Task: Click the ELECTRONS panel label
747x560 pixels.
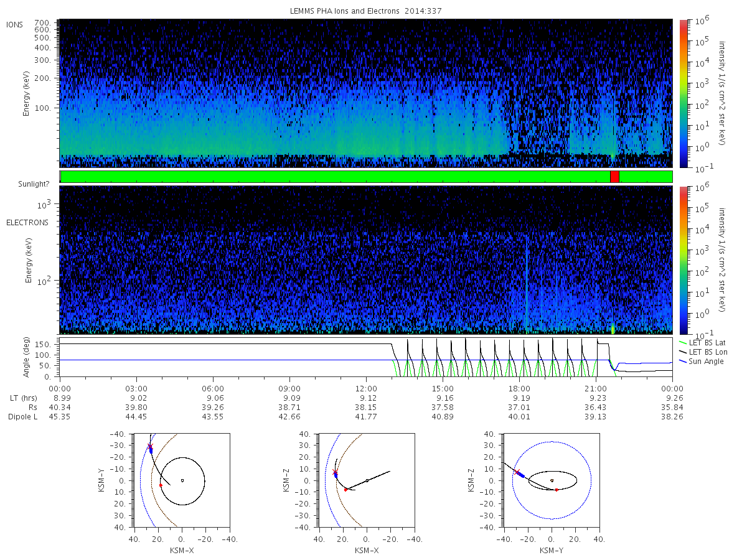Action: click(27, 222)
